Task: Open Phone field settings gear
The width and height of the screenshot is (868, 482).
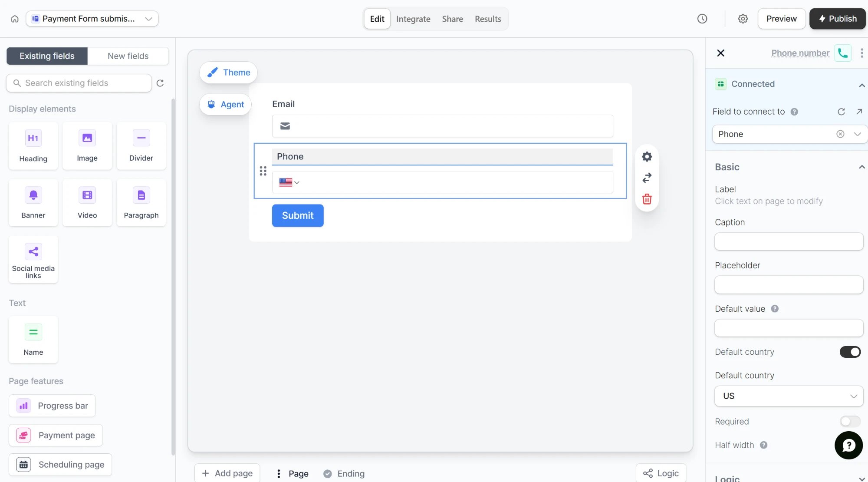Action: 647,157
